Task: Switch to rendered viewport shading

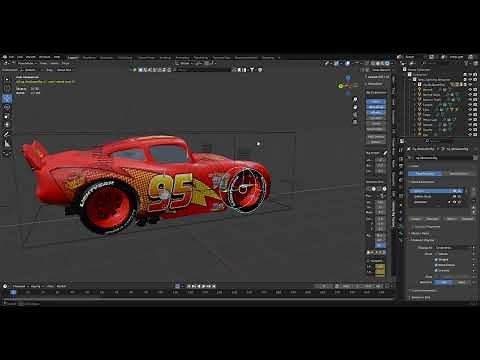Action: click(387, 63)
